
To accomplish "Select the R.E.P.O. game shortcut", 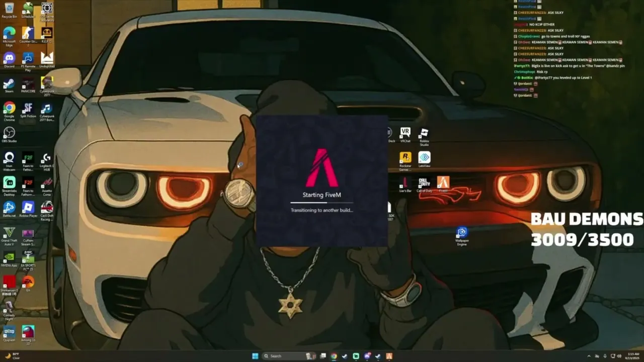I will 47,35.
